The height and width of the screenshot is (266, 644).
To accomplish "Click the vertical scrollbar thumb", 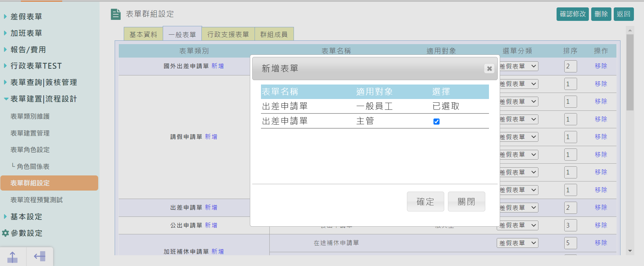I will click(630, 72).
